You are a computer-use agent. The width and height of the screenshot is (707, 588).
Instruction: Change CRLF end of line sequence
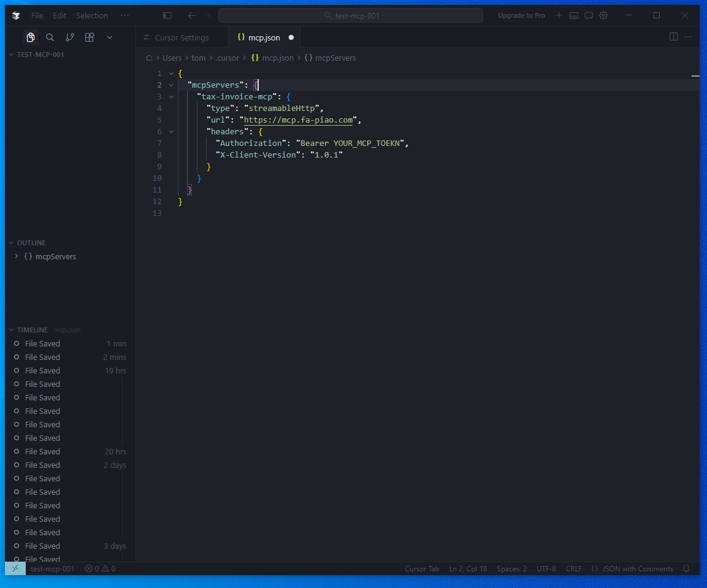pyautogui.click(x=573, y=569)
